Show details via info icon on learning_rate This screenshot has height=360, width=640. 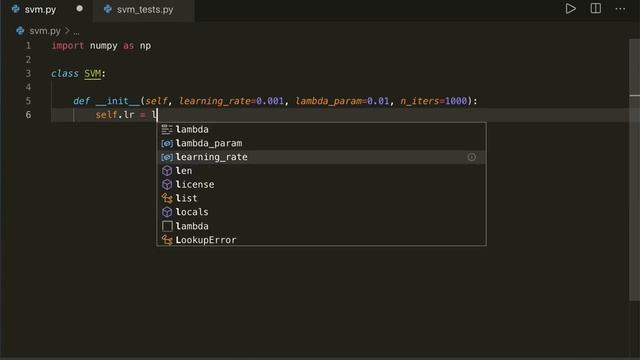point(471,157)
